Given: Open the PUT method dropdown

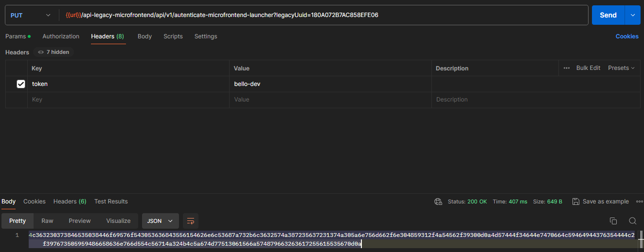Looking at the screenshot, I should coord(31,15).
